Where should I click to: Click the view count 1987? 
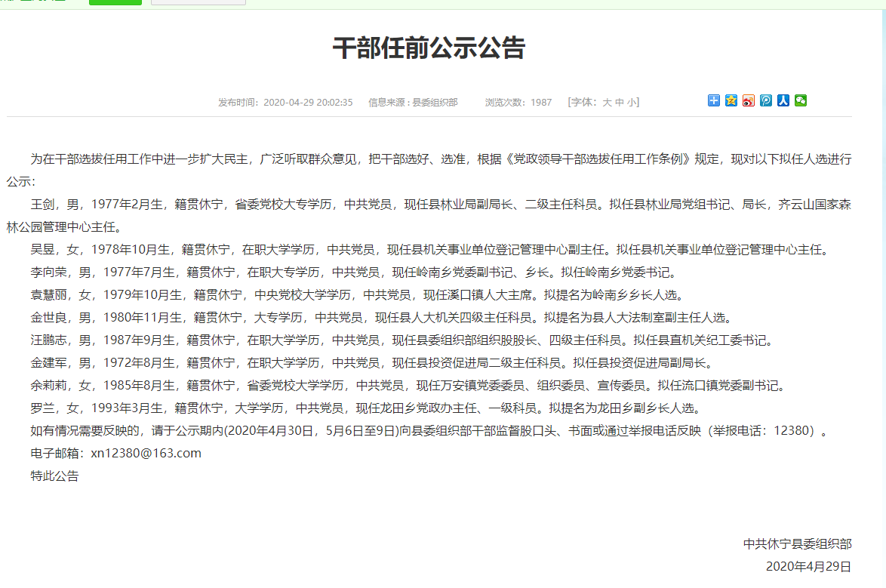[x=541, y=103]
